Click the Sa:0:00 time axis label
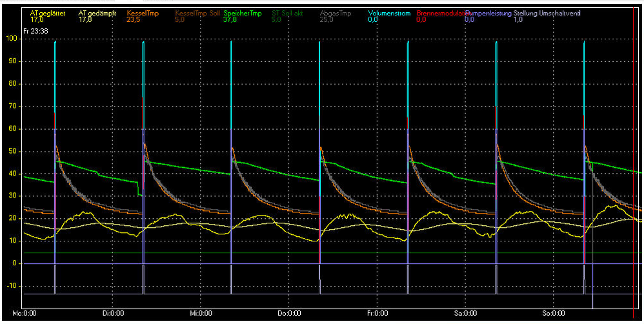The width and height of the screenshot is (644, 324). click(x=465, y=314)
